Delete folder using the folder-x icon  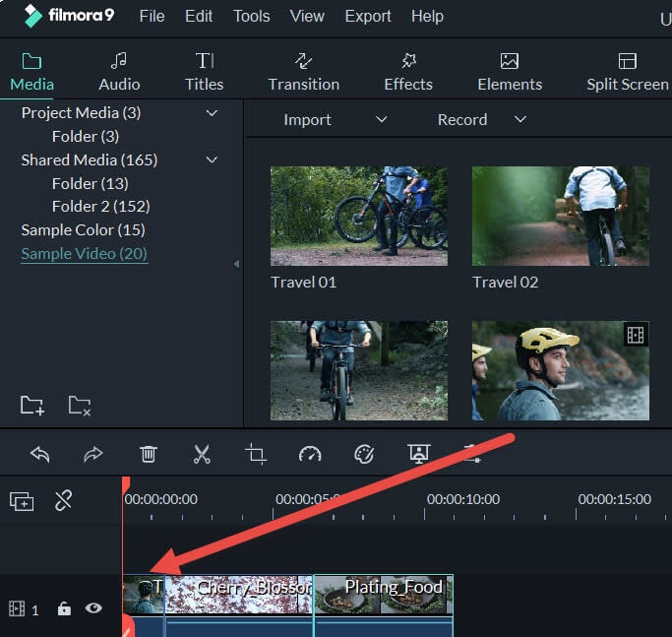pyautogui.click(x=80, y=405)
